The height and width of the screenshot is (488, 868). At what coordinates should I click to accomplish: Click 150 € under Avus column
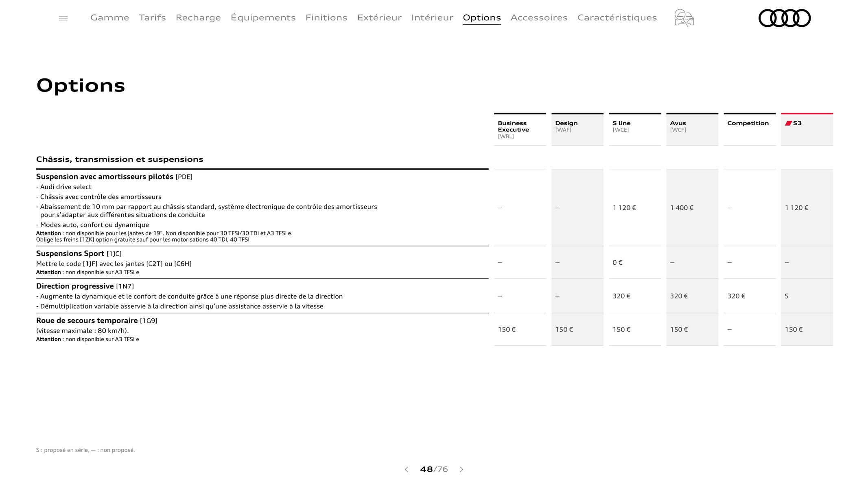[679, 330]
